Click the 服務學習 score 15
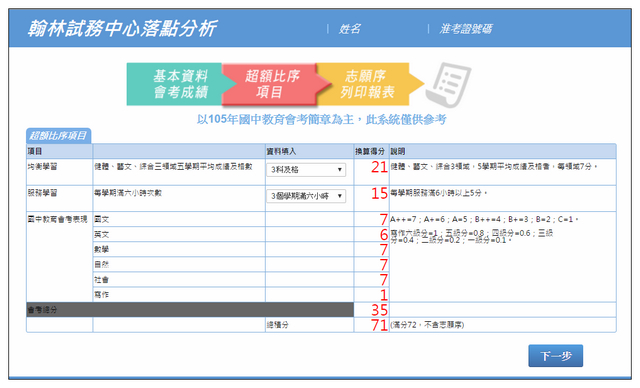 pyautogui.click(x=379, y=193)
